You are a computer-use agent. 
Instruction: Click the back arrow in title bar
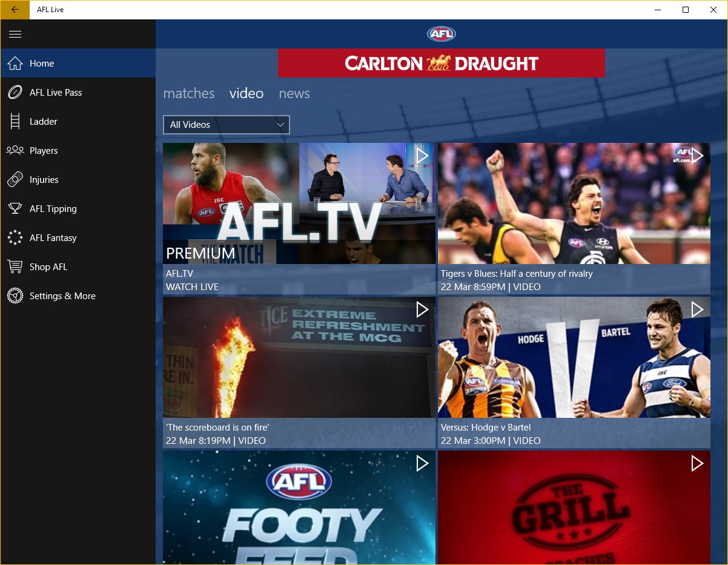tap(15, 10)
